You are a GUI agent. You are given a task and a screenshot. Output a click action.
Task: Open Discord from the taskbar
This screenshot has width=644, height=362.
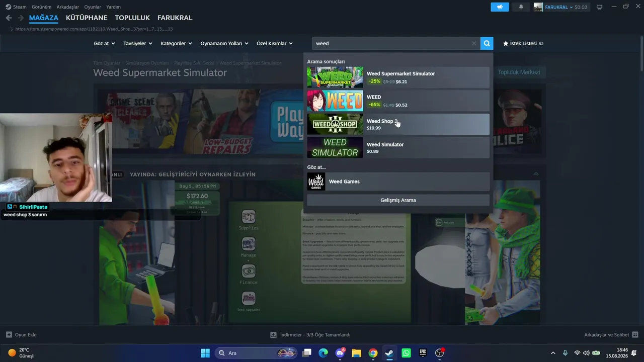pos(340,353)
